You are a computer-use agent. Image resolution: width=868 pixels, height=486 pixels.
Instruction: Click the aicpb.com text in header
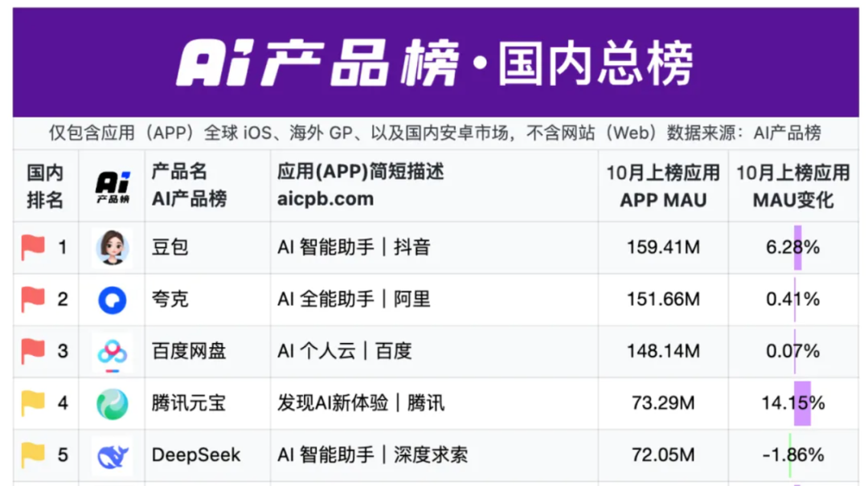(x=325, y=199)
